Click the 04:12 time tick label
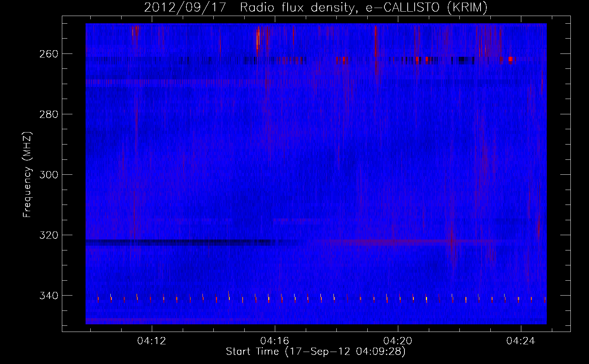The width and height of the screenshot is (589, 364). pyautogui.click(x=151, y=341)
